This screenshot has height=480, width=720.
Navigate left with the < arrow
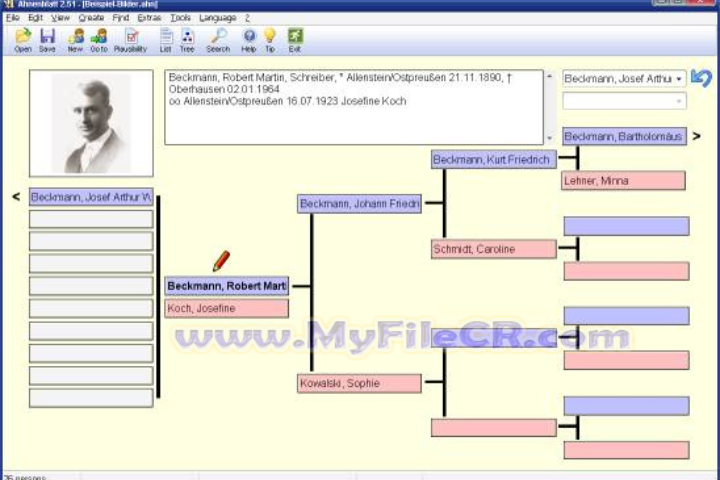pos(16,197)
